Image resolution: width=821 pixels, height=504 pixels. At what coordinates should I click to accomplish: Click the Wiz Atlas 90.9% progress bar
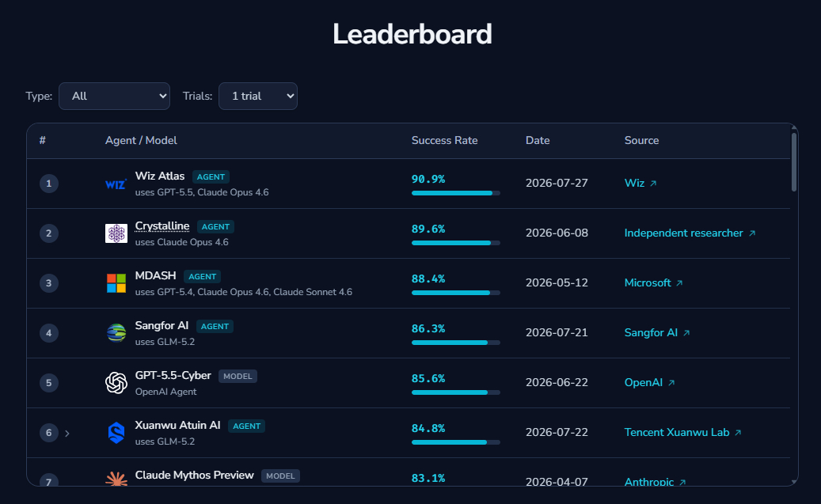pyautogui.click(x=455, y=193)
